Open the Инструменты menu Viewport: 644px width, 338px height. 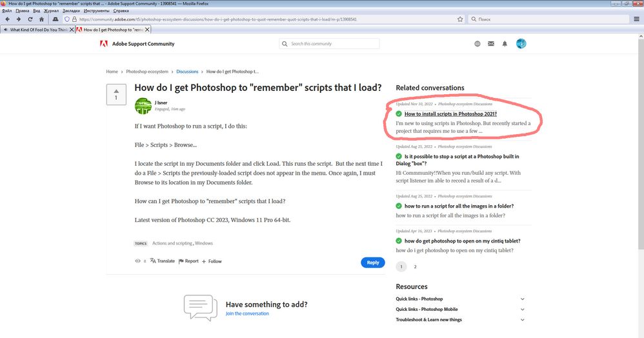pos(97,11)
